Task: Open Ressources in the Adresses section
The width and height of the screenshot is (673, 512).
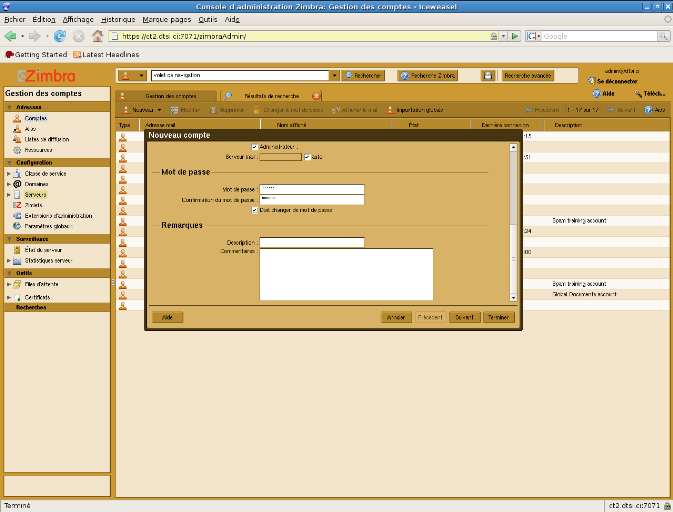Action: (38, 150)
